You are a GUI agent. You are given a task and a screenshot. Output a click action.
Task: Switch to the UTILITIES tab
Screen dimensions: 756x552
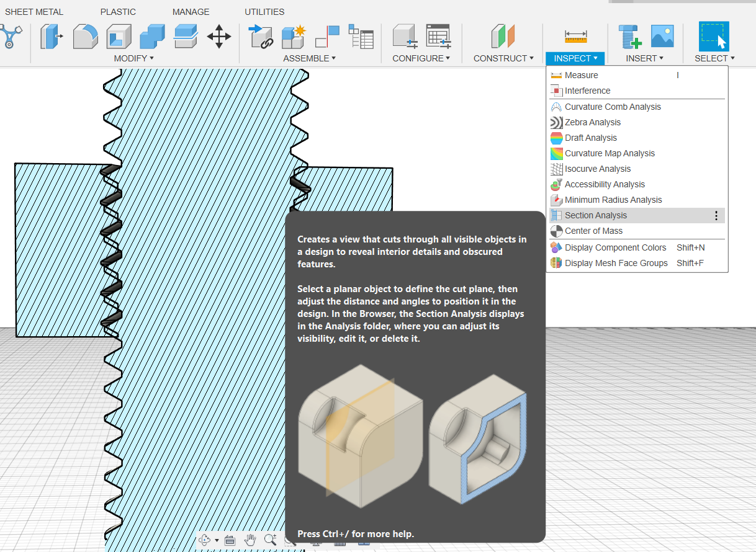click(x=264, y=12)
